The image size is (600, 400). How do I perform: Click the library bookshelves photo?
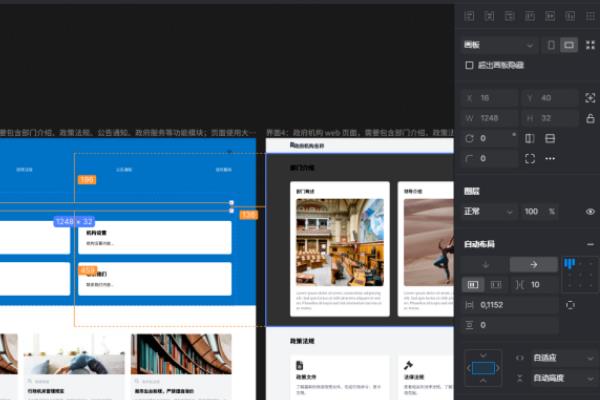181,354
